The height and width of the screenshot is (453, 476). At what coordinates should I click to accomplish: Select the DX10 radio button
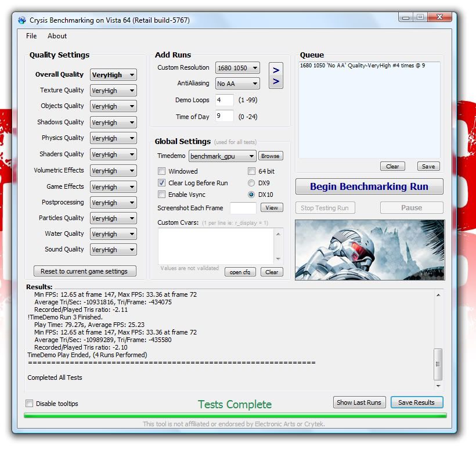coord(251,195)
